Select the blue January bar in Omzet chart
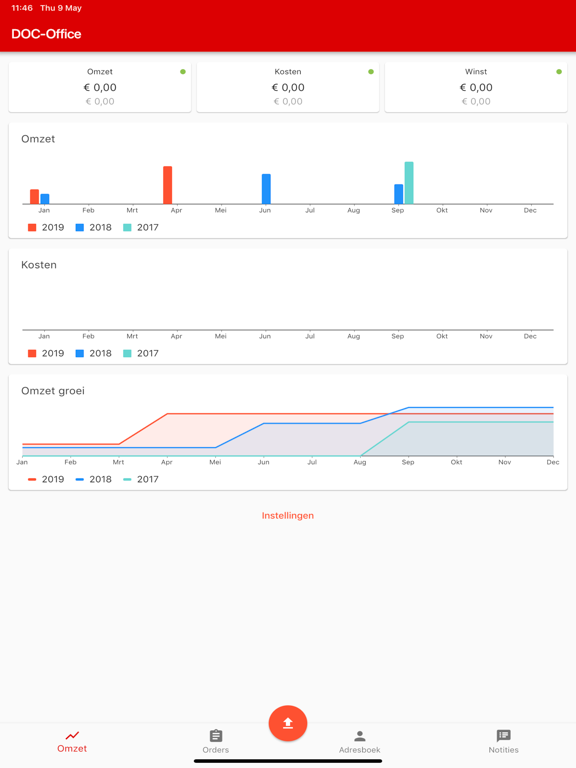The height and width of the screenshot is (768, 576). click(45, 199)
